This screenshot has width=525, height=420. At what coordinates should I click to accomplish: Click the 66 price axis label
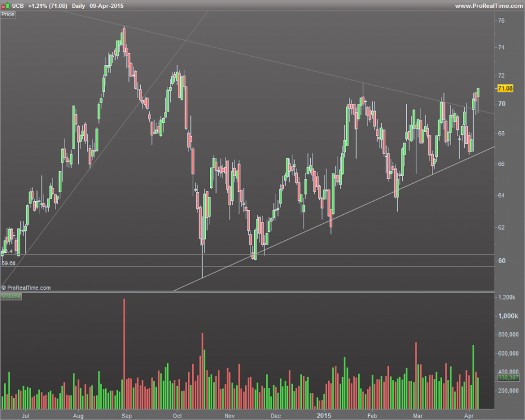[501, 164]
